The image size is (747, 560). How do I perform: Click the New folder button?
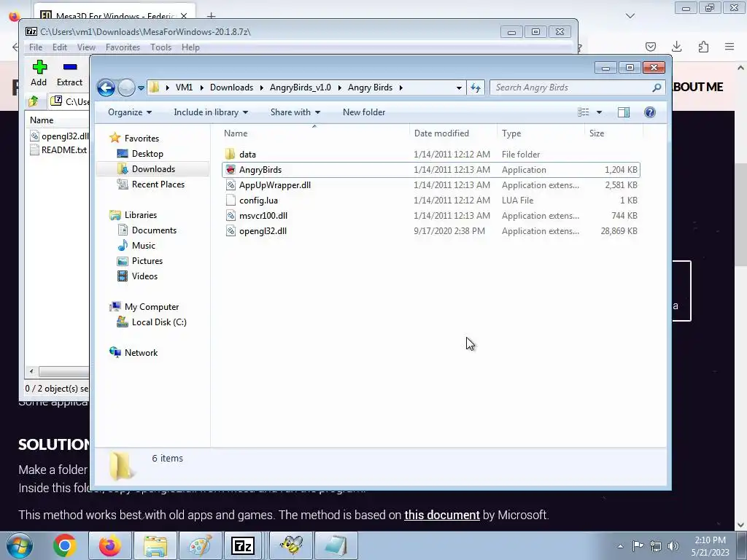tap(364, 112)
